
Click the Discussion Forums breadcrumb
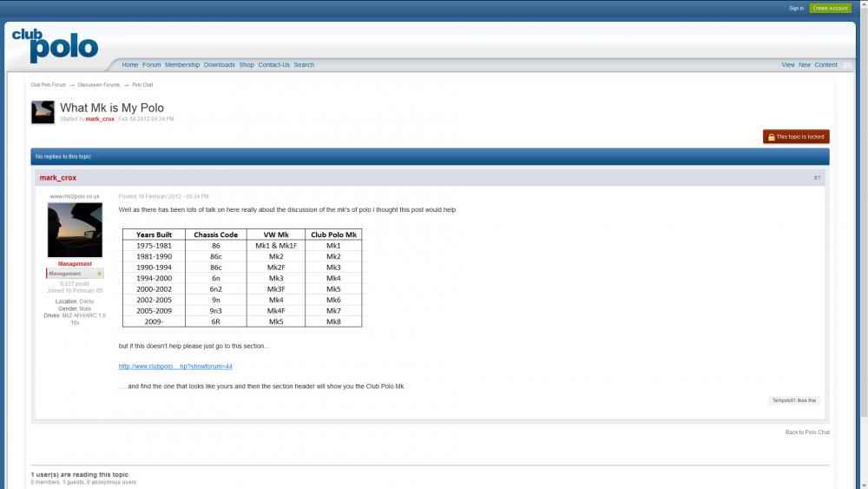coord(99,85)
